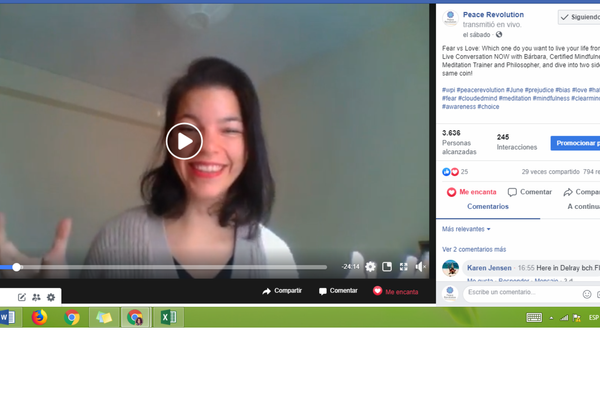Click the post privacy globe icon
Screen dimensions: 600x400
499,34
